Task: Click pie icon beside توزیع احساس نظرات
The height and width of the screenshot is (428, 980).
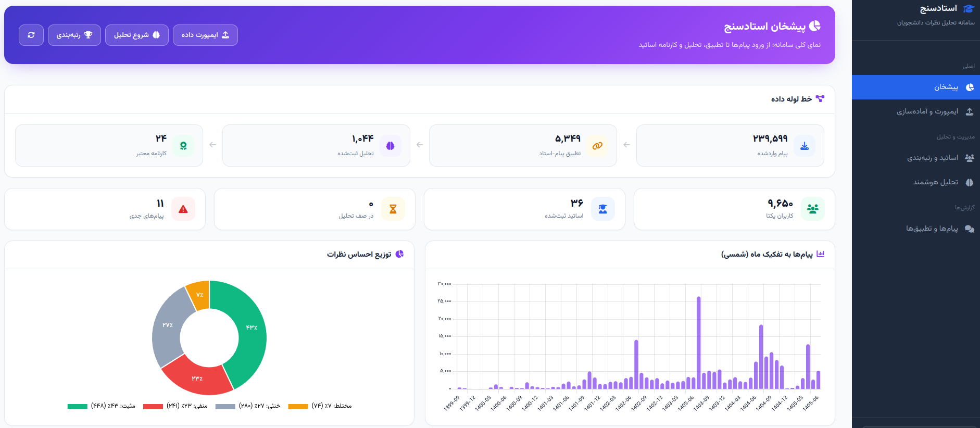Action: click(399, 254)
